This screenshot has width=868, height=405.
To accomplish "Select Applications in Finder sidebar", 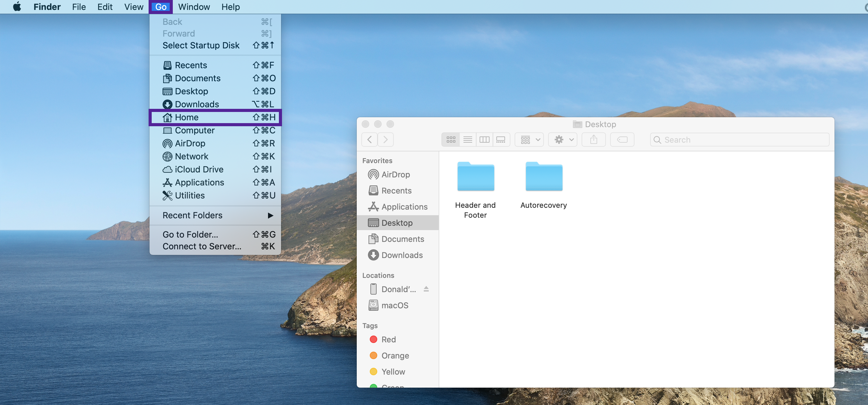I will coord(398,207).
